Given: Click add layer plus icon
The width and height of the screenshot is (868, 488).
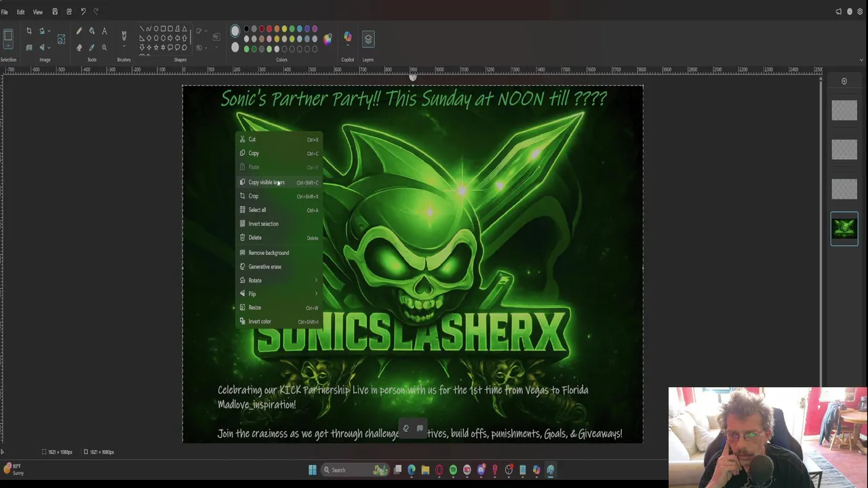Looking at the screenshot, I should tap(844, 81).
